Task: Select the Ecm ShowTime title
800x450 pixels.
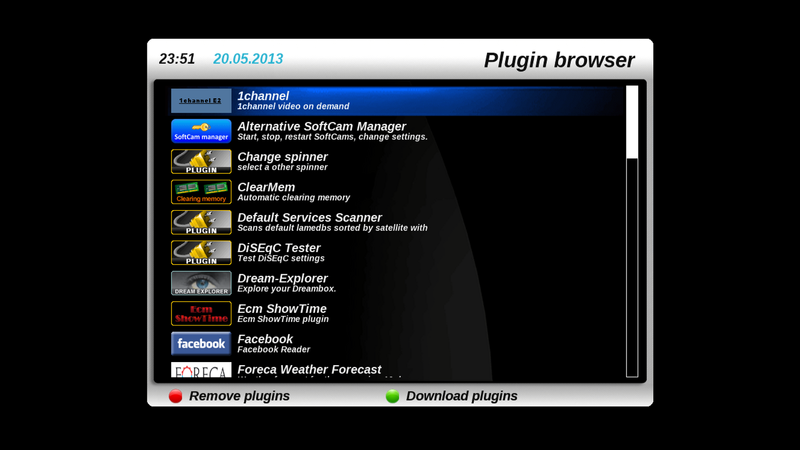Action: 282,309
